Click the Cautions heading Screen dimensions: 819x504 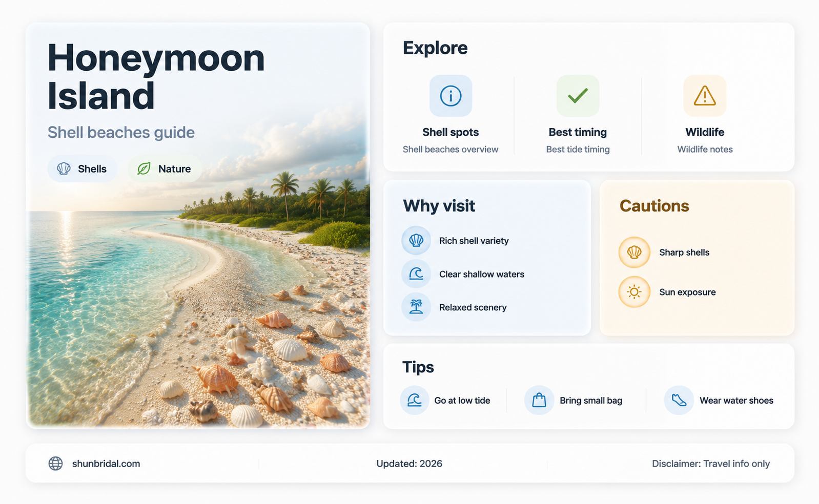pyautogui.click(x=654, y=205)
